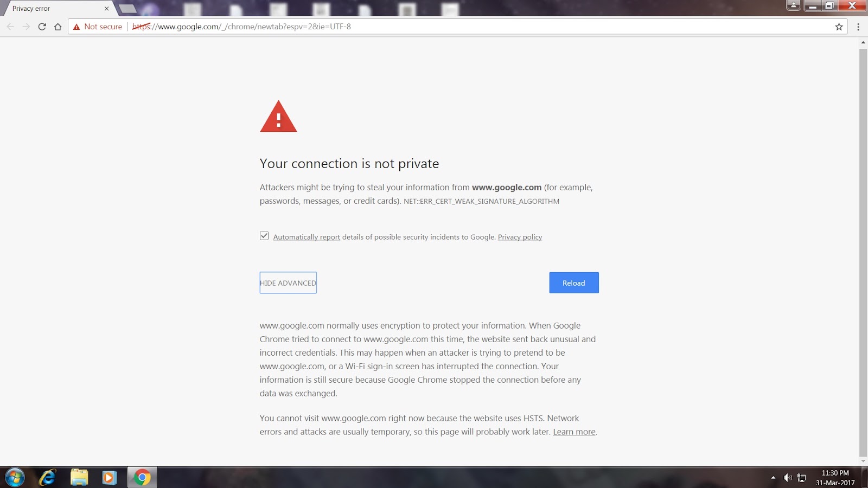
Task: Click the scrollbar down arrow
Action: coord(863,461)
